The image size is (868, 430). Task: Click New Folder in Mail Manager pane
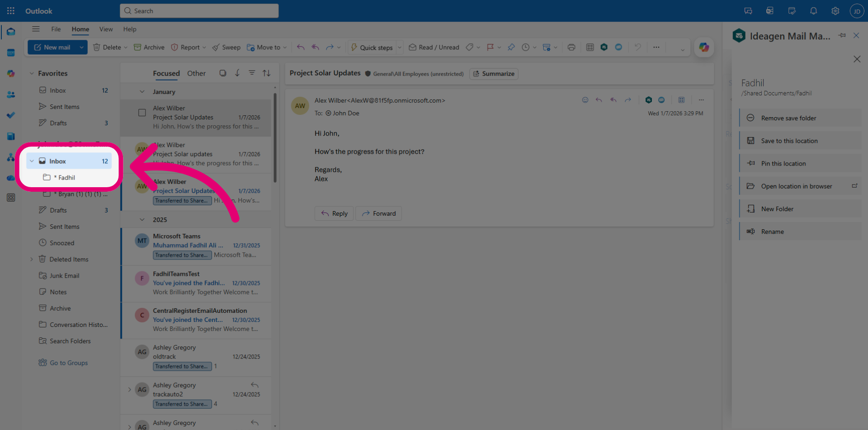[x=800, y=209]
